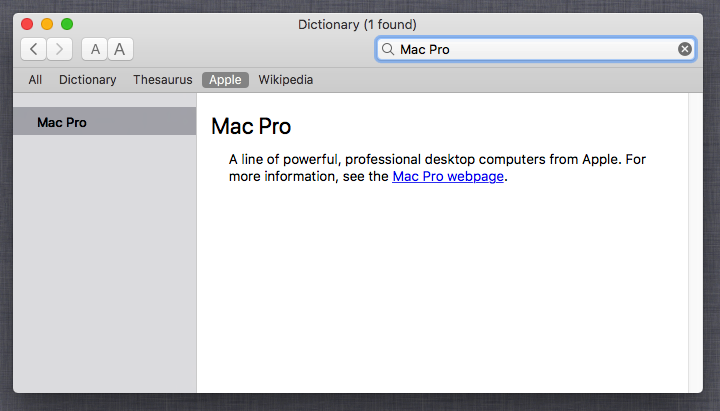Switch to the All sources tab
Screen dimensions: 720x411
click(x=35, y=80)
